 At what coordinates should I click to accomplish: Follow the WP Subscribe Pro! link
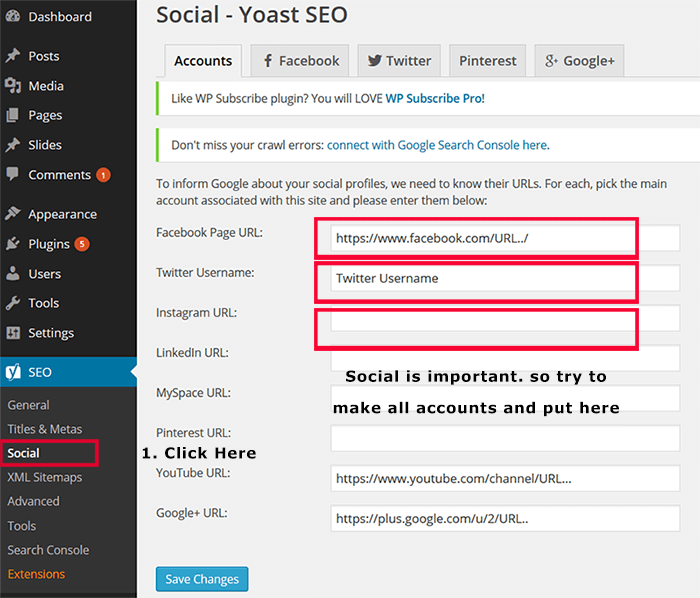(435, 98)
